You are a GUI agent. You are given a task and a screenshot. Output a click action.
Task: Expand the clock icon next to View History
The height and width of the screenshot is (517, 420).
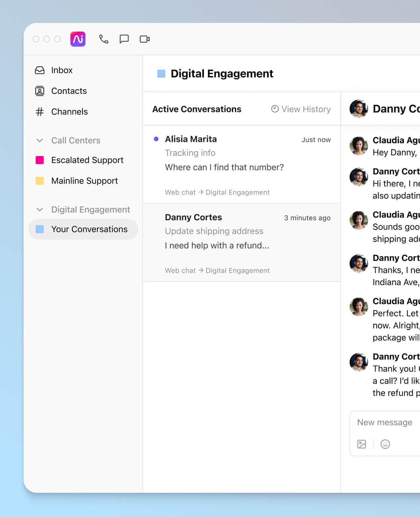275,109
